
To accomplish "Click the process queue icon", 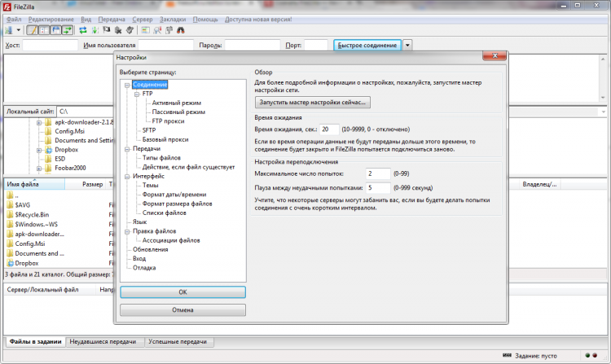I will (95, 30).
